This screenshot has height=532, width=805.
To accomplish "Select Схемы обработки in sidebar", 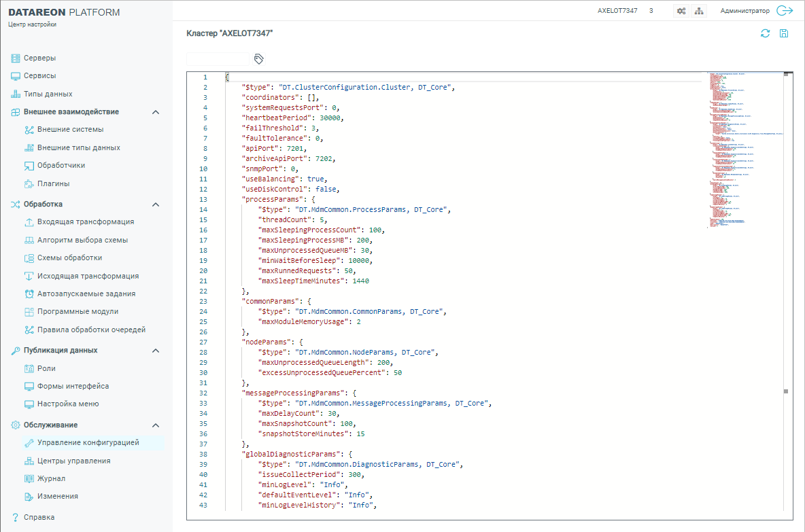I will click(69, 258).
